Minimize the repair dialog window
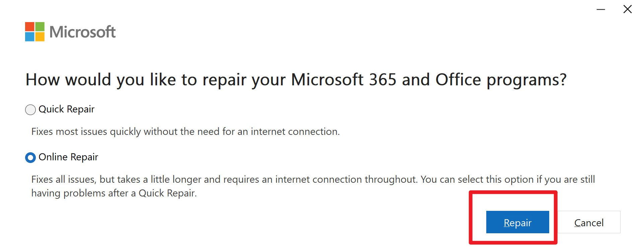 601,9
